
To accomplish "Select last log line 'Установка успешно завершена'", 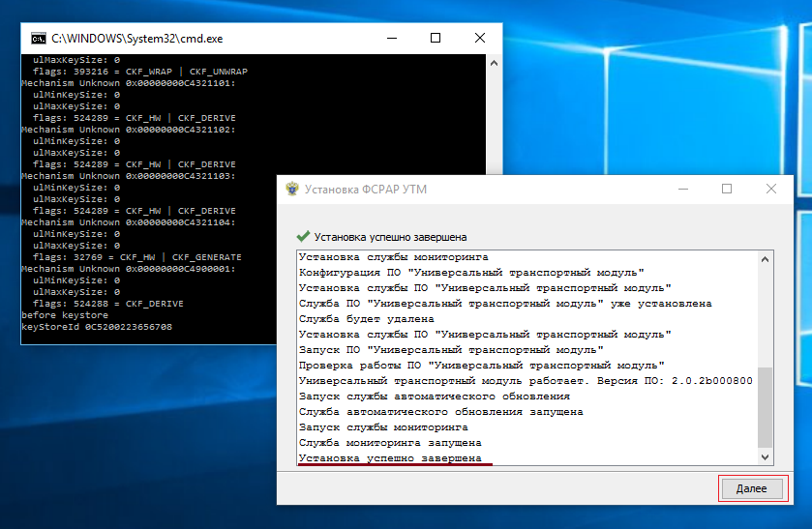I will tap(390, 458).
